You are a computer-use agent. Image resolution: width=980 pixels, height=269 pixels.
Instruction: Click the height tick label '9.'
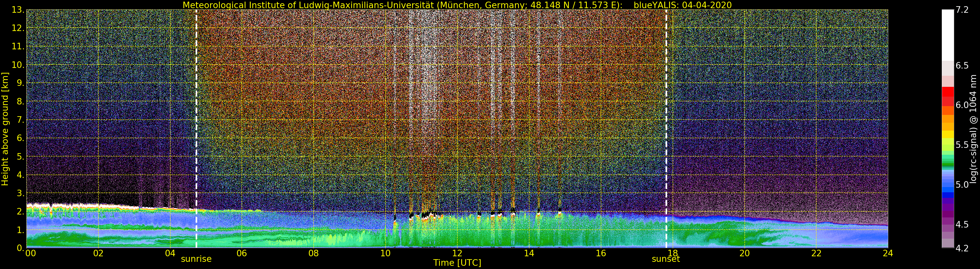[x=20, y=83]
